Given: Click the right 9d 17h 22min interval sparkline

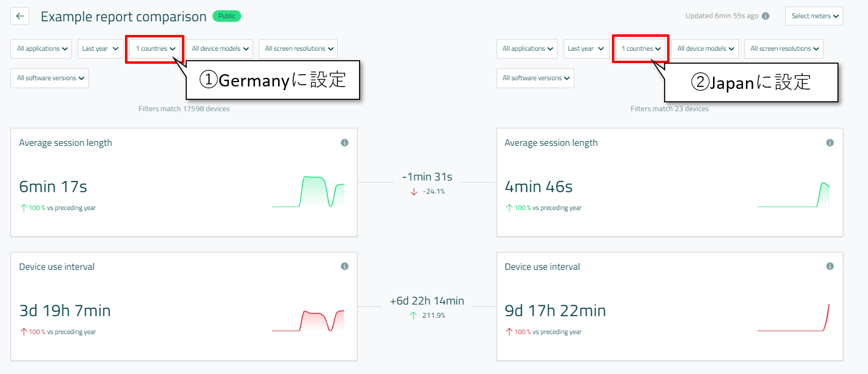Looking at the screenshot, I should click(x=793, y=318).
